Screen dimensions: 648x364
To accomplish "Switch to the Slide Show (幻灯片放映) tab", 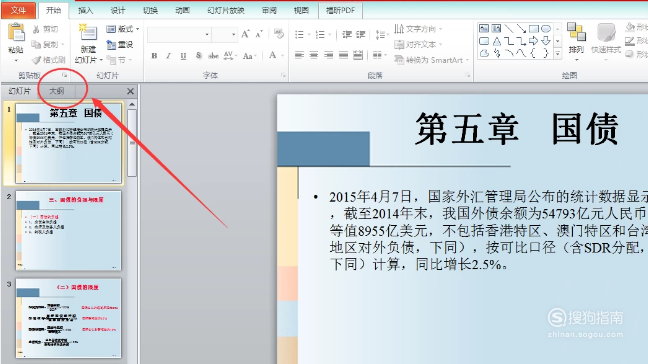I will (226, 11).
